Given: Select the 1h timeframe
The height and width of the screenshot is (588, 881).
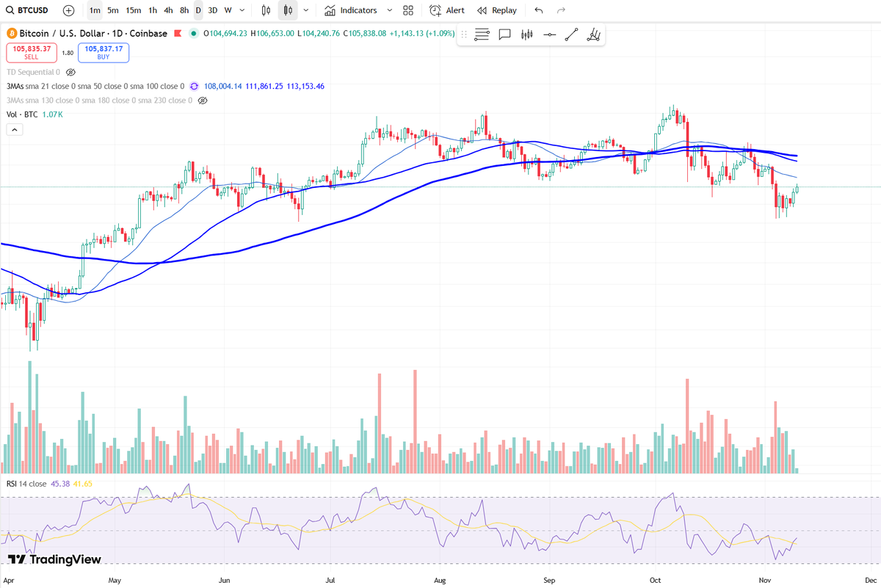Looking at the screenshot, I should coord(153,10).
